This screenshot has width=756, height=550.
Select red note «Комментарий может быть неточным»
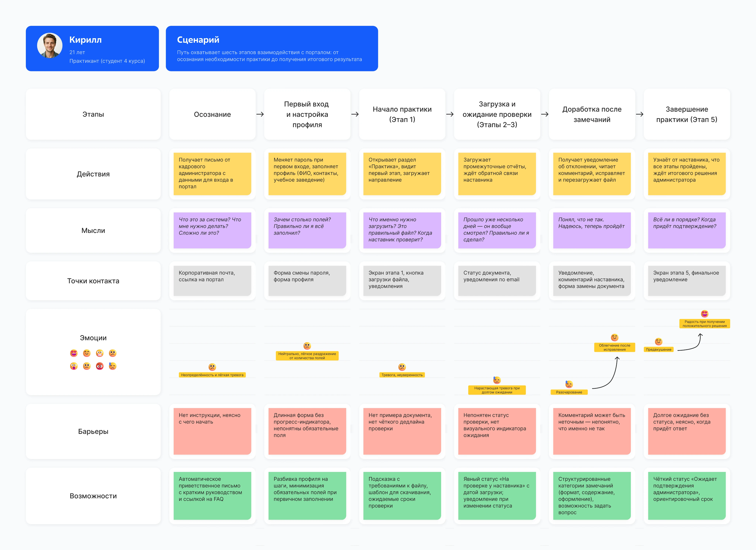(x=592, y=431)
